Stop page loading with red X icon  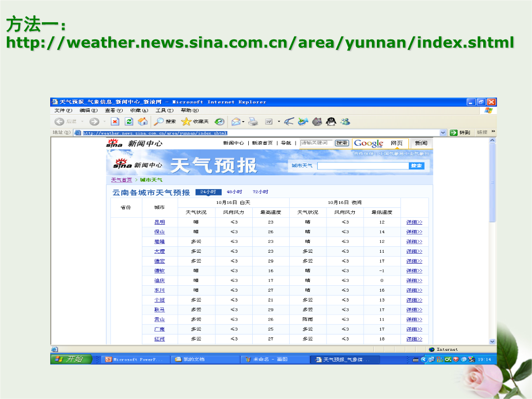tap(115, 122)
